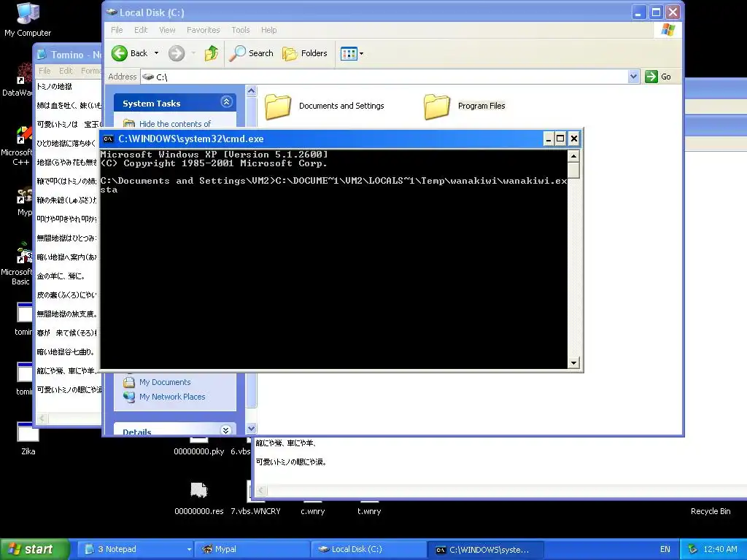Switch to Mypal taskbar button

click(252, 550)
